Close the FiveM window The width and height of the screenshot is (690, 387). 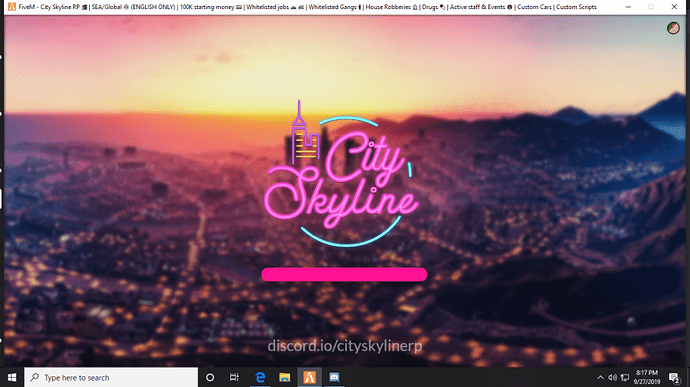click(x=674, y=7)
